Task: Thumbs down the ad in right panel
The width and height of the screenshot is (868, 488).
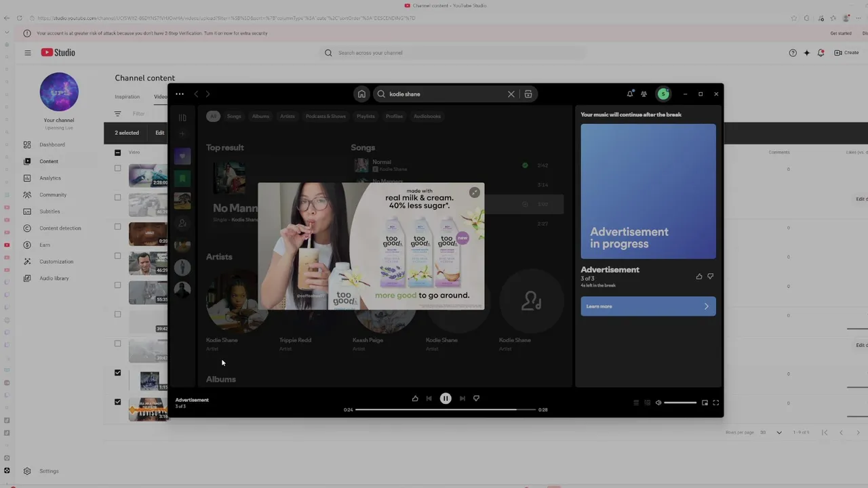Action: pos(711,277)
